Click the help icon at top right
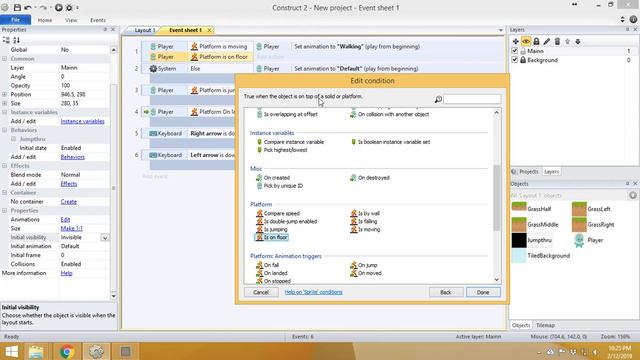This screenshot has width=640, height=360. pos(633,19)
